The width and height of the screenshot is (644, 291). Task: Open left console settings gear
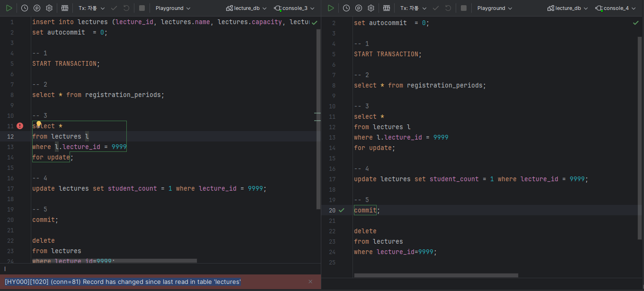pyautogui.click(x=49, y=8)
